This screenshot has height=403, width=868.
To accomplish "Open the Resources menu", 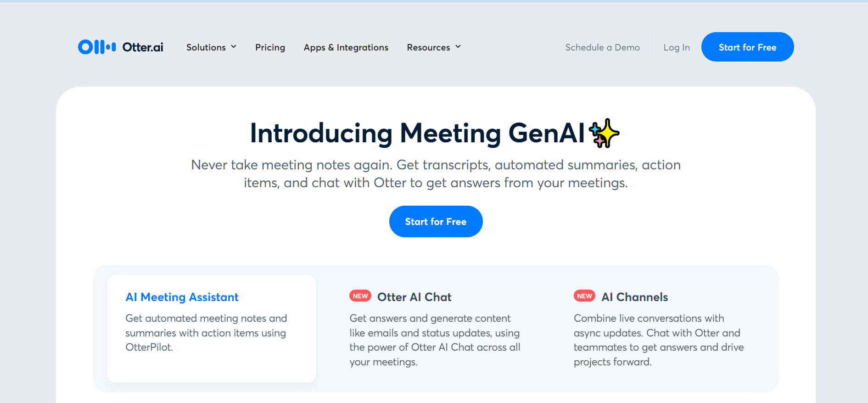I will (428, 47).
